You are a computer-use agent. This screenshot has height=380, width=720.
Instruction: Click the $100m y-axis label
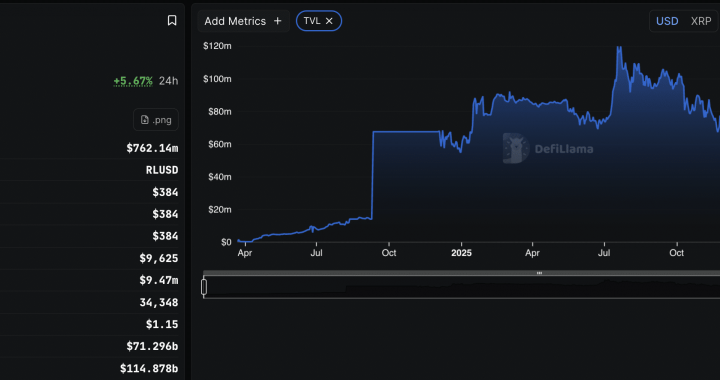217,79
